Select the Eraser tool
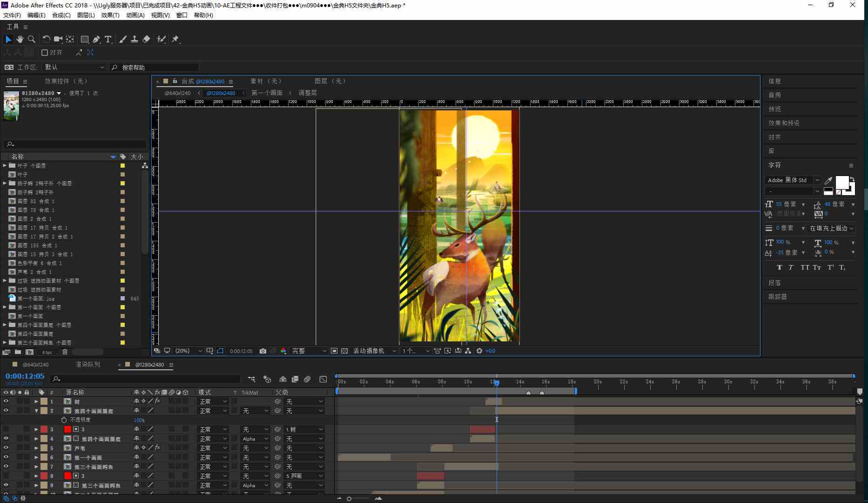 click(x=146, y=40)
